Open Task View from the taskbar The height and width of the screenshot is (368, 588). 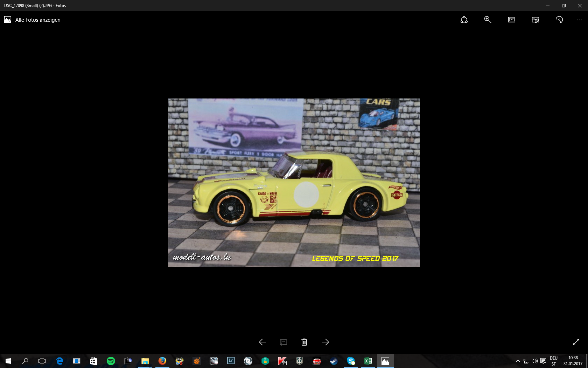tap(41, 361)
